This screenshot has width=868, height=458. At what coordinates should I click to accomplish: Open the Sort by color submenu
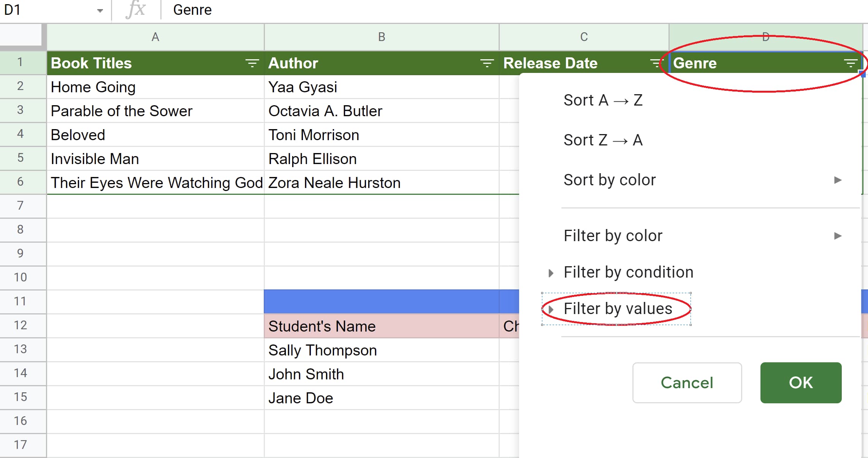838,180
